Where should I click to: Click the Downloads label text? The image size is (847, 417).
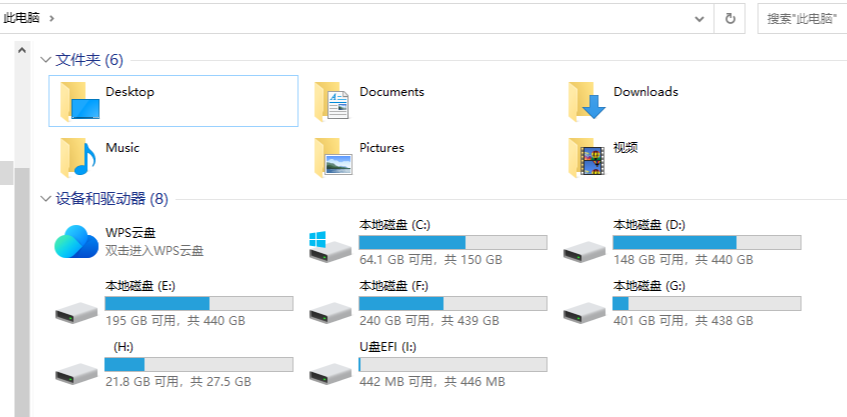coord(646,92)
